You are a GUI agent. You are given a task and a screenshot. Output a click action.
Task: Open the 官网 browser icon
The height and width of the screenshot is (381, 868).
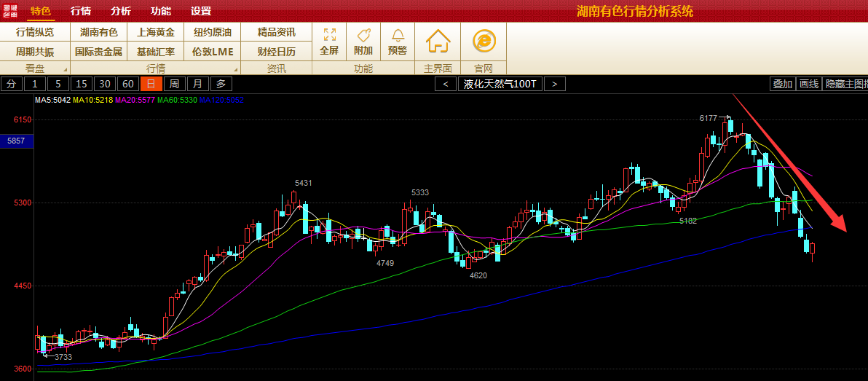[484, 42]
